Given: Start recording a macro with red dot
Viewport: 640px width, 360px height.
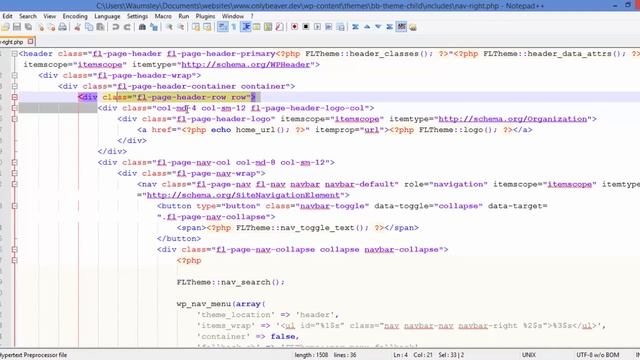Looking at the screenshot, I should [x=294, y=27].
